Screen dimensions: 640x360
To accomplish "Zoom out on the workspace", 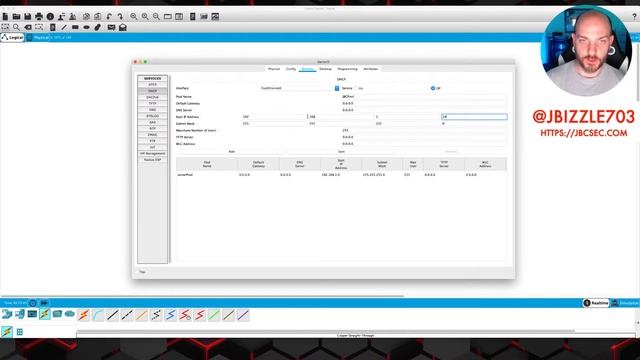I will [156, 17].
